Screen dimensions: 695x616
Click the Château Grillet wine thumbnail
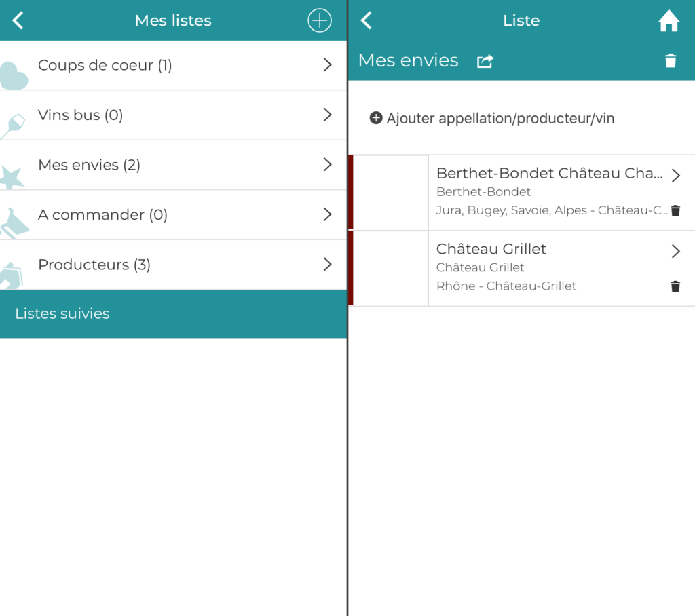(x=390, y=269)
